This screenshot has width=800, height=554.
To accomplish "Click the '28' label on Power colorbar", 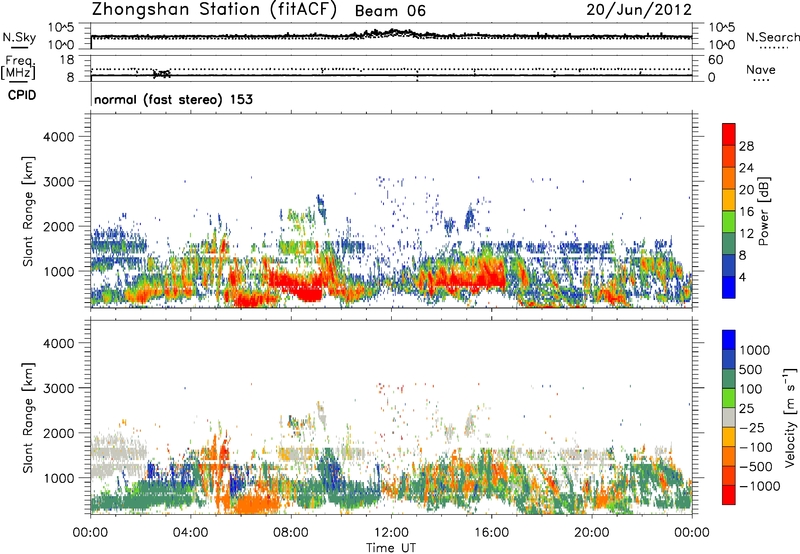I will pyautogui.click(x=746, y=146).
